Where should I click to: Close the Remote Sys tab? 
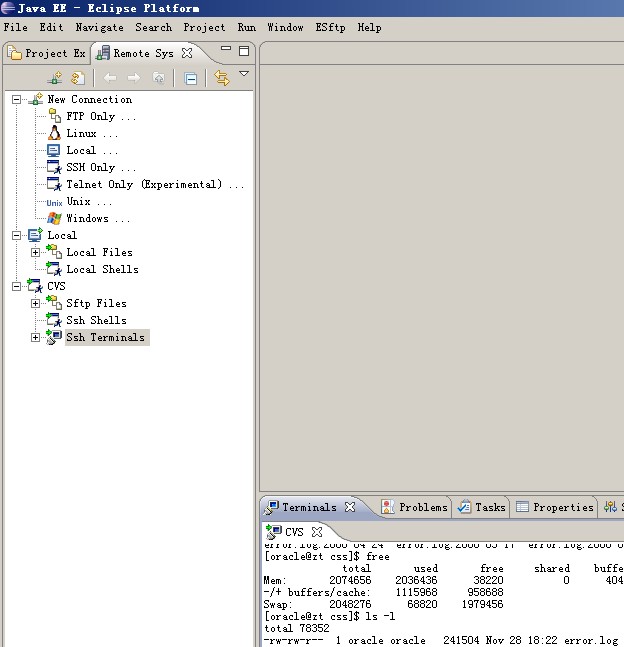[x=187, y=53]
